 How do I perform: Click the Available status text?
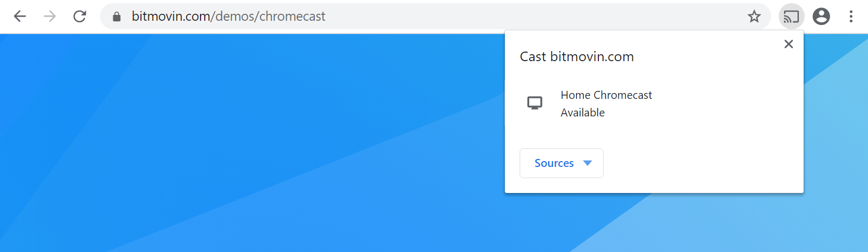tap(582, 113)
